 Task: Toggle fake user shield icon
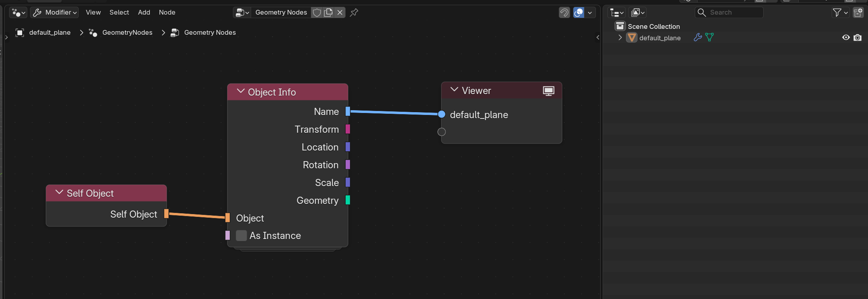pos(317,13)
